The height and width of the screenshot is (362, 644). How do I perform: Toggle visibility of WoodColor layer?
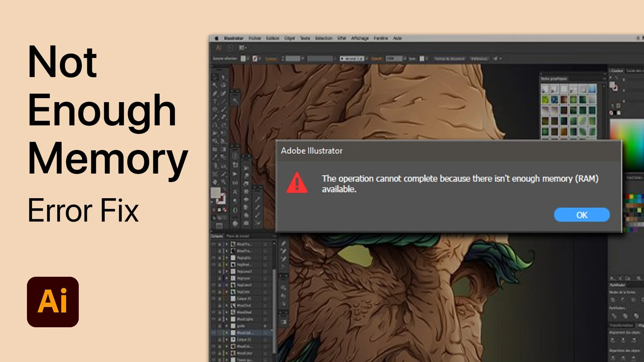(x=214, y=353)
